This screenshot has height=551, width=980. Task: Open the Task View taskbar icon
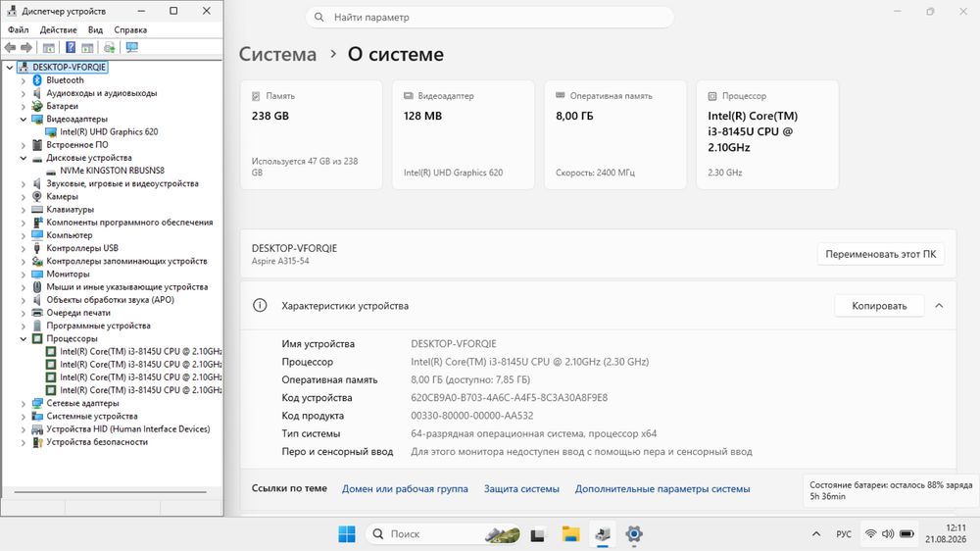[x=537, y=534]
